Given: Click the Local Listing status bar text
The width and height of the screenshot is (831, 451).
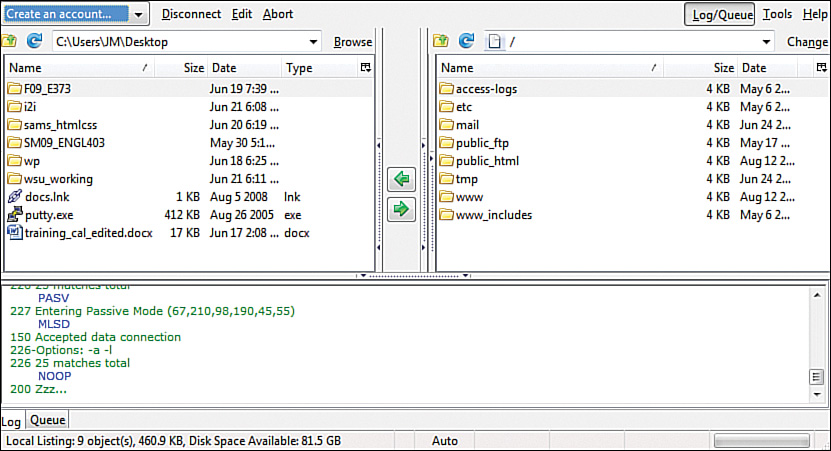Looking at the screenshot, I should tap(173, 440).
